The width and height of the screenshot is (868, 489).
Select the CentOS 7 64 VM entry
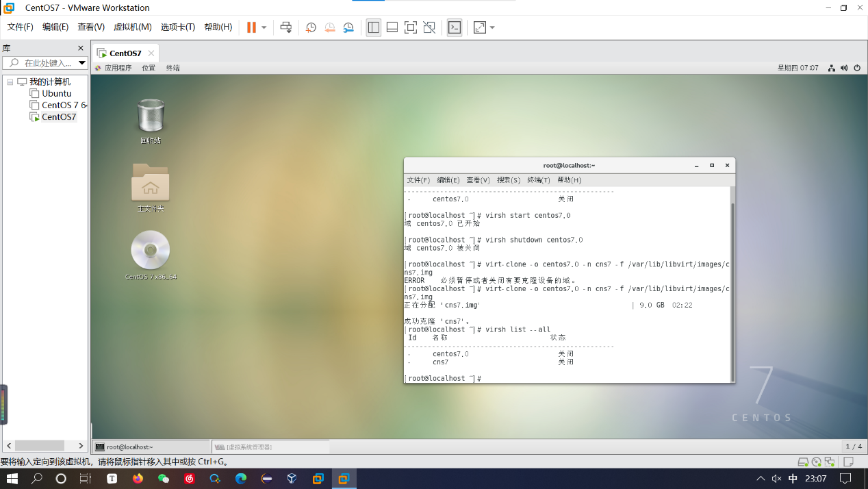(64, 105)
